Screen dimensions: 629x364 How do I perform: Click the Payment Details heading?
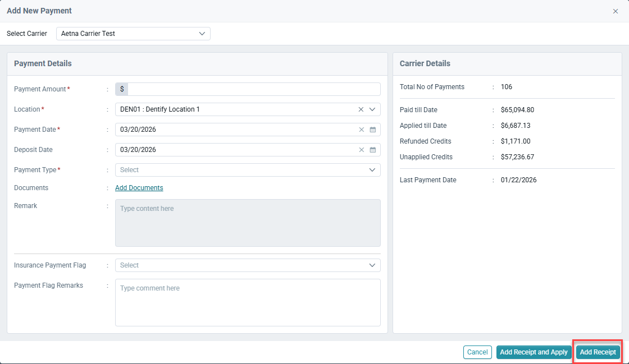43,64
